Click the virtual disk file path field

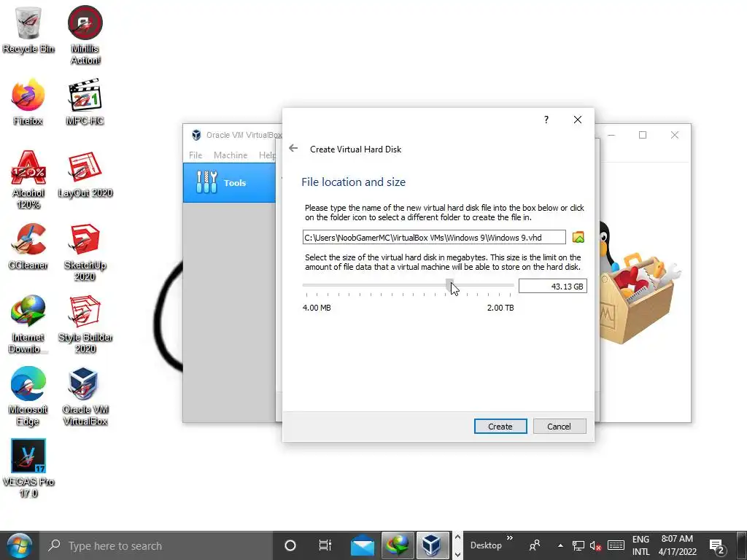tap(434, 237)
